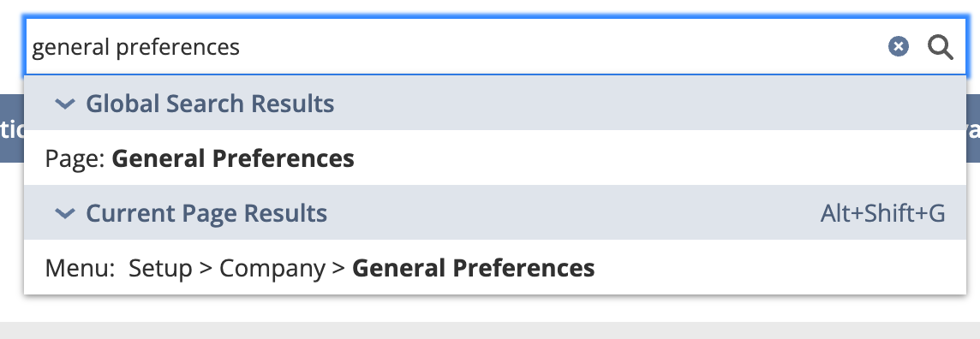This screenshot has width=980, height=339.
Task: Click 'Company' in the menu path result
Action: point(272,269)
